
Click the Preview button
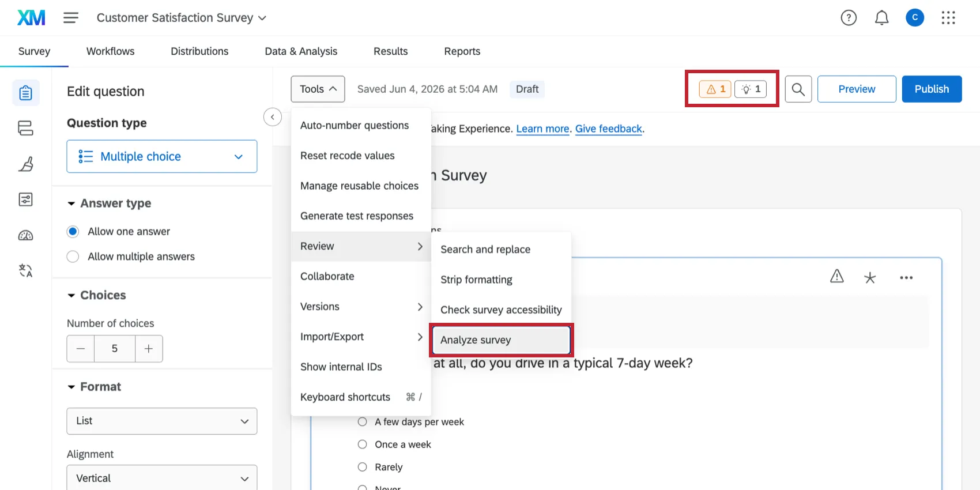(857, 89)
